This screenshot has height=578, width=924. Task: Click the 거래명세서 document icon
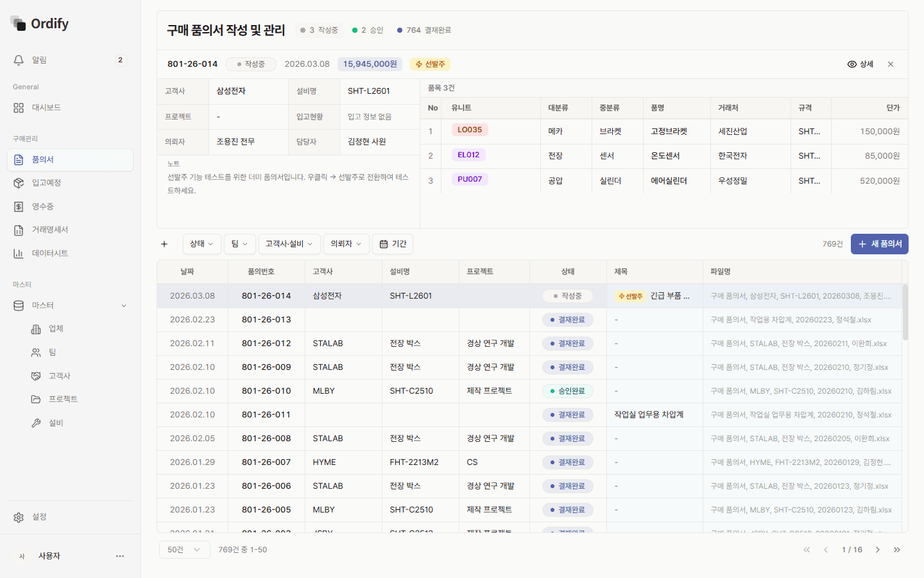19,229
